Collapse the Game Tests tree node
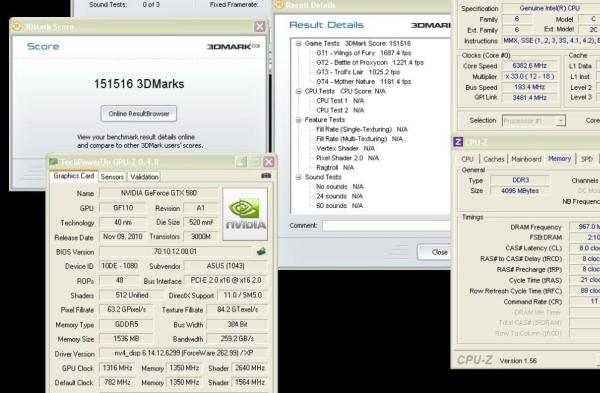 tap(298, 44)
